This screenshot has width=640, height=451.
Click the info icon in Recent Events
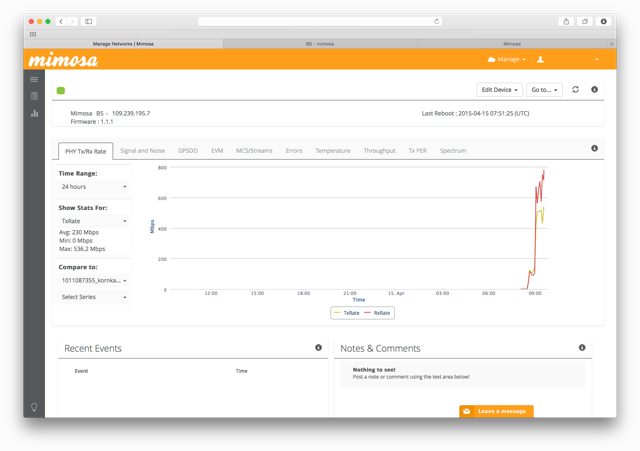[319, 348]
